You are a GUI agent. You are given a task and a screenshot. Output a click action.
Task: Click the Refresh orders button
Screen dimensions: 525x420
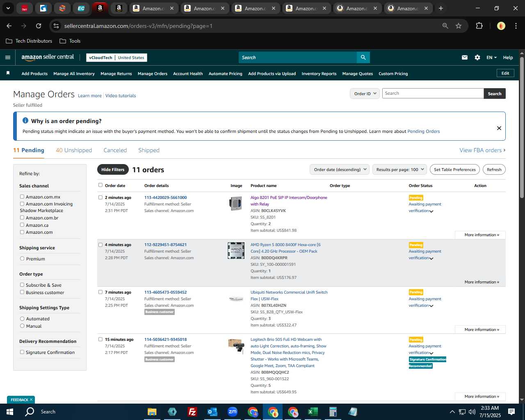tap(494, 169)
